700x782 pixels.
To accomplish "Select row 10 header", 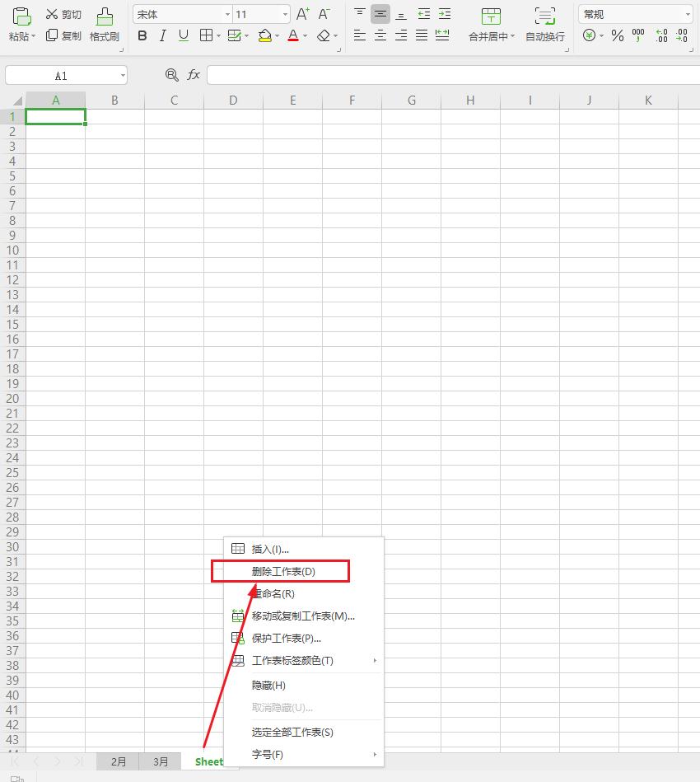I will tap(12, 250).
